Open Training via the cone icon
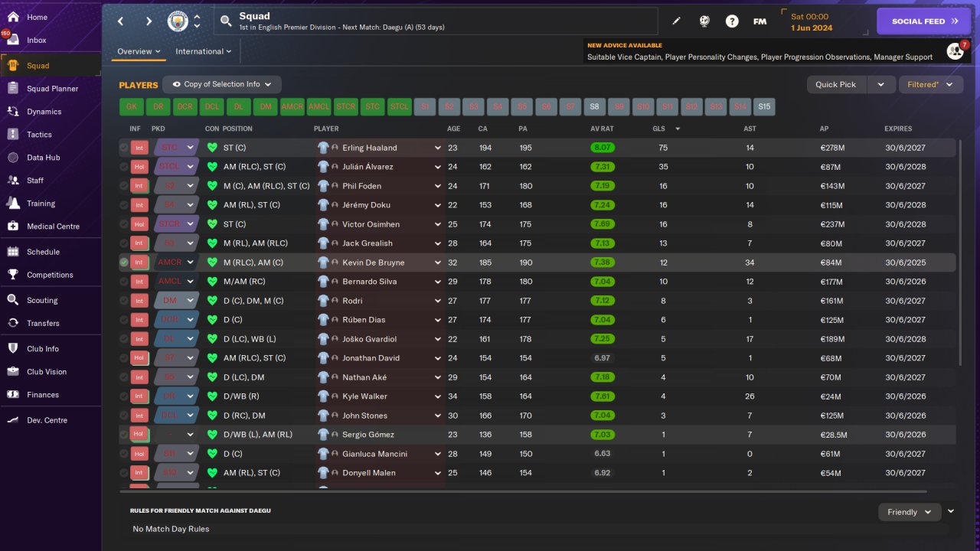Viewport: 980px width, 551px height. [13, 204]
